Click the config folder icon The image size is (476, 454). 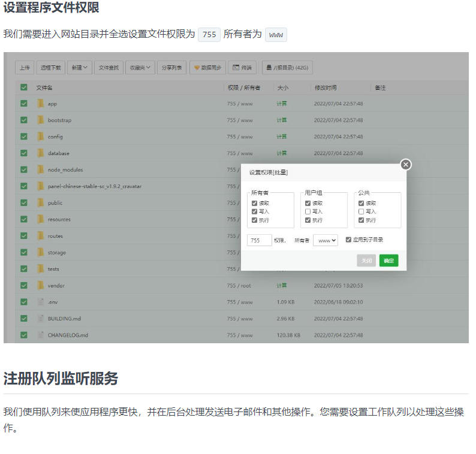(40, 137)
